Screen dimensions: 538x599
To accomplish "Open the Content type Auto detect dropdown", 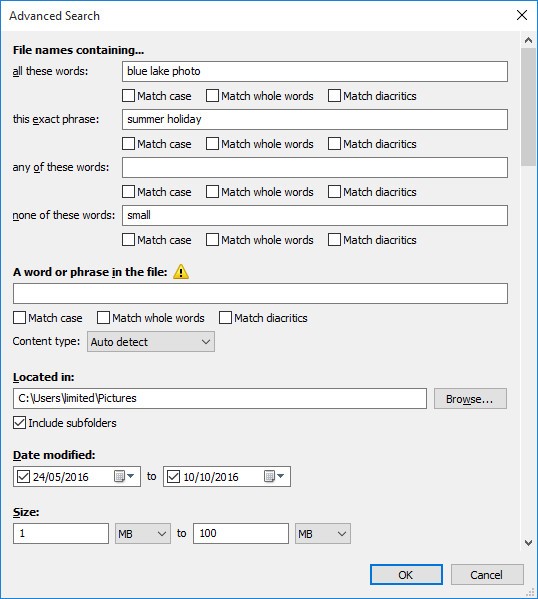I will coord(151,342).
